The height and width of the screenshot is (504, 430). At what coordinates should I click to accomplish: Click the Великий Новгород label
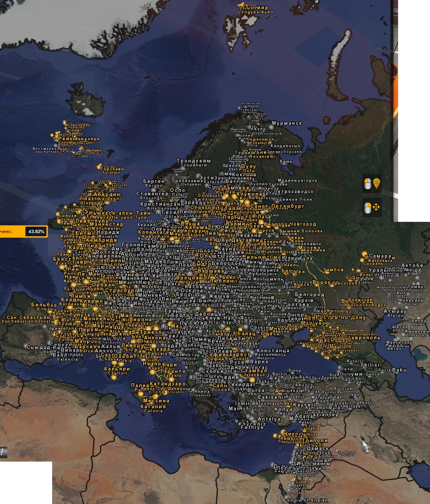[x=290, y=224]
